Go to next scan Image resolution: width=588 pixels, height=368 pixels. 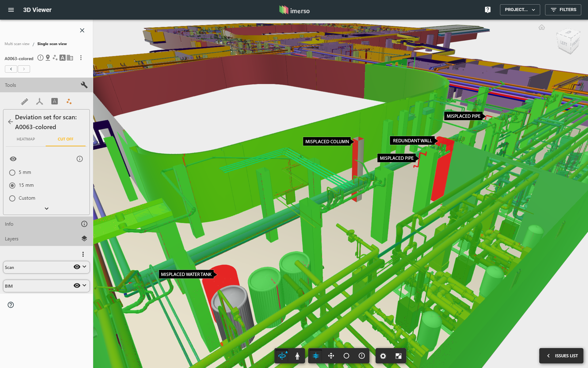[24, 69]
